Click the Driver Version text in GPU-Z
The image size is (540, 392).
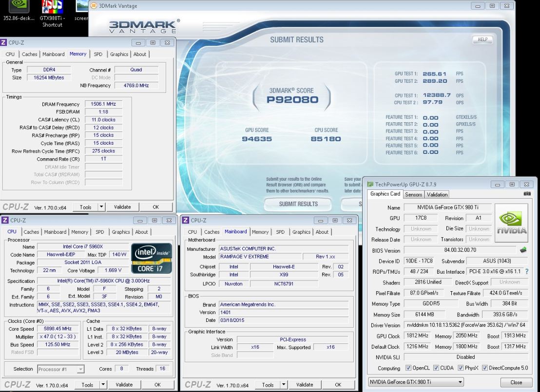[466, 325]
